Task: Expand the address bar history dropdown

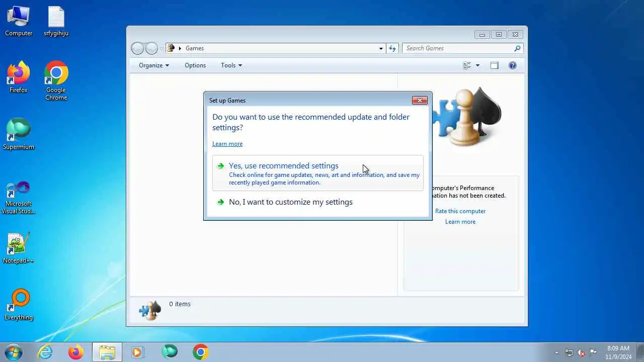Action: (381, 48)
